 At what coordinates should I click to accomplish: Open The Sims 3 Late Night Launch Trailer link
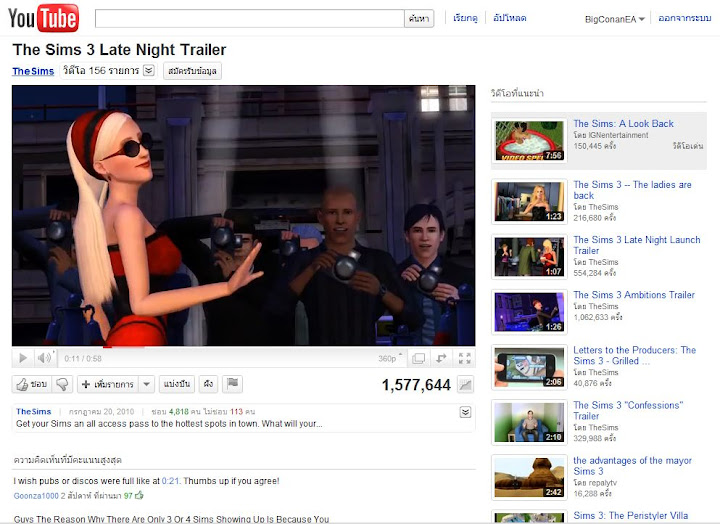click(636, 245)
